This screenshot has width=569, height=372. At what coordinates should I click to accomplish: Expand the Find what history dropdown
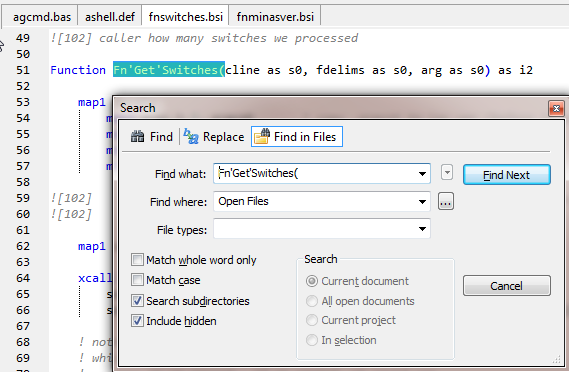tap(422, 174)
